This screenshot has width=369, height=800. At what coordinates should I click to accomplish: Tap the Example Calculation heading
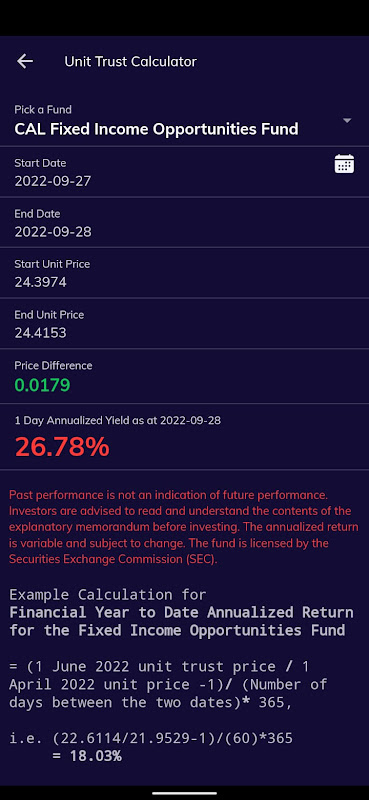click(108, 594)
